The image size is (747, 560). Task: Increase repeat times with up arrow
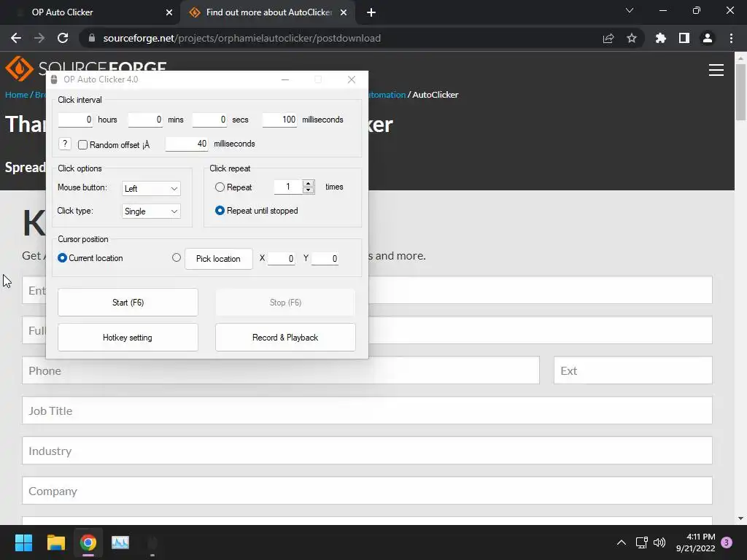(x=309, y=183)
